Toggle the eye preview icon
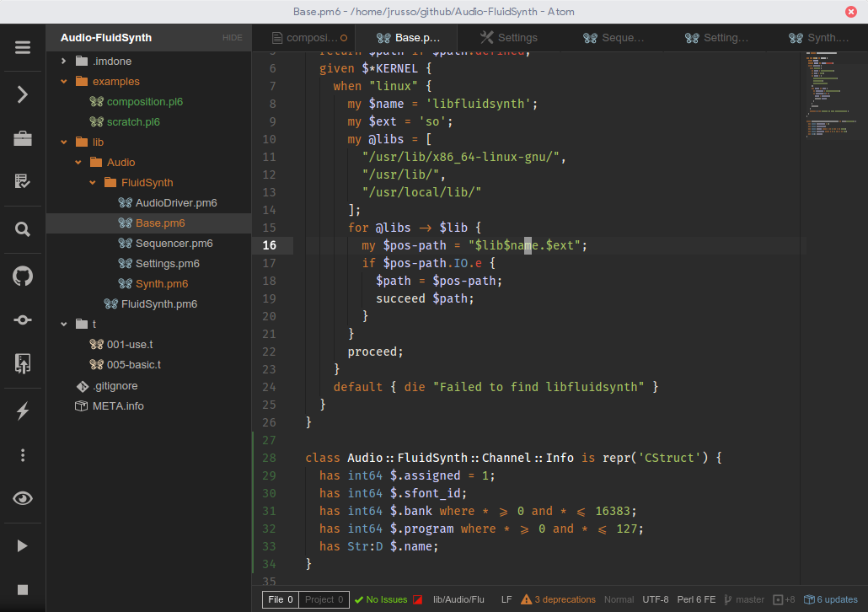The width and height of the screenshot is (868, 612). coord(23,498)
